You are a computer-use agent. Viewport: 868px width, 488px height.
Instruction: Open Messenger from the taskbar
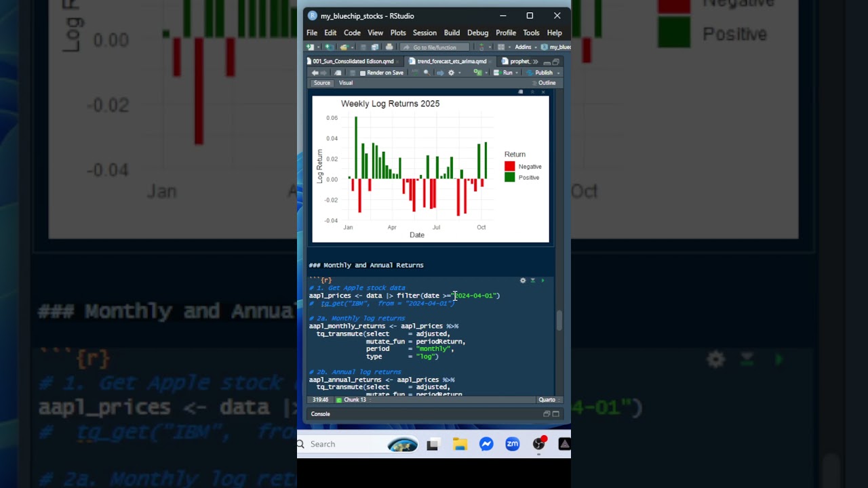pyautogui.click(x=486, y=444)
